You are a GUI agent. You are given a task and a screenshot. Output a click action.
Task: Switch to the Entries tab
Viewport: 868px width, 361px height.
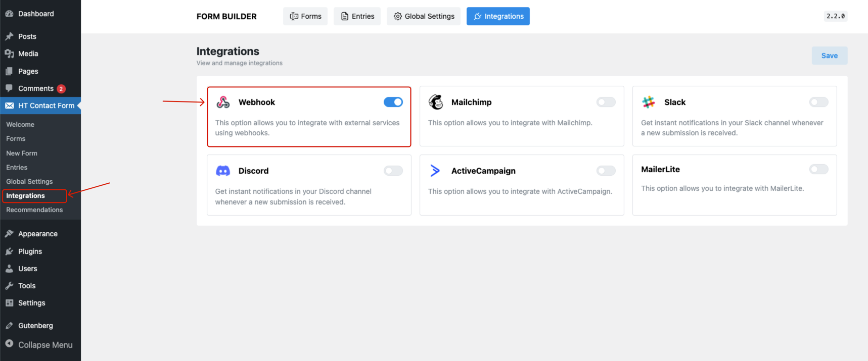point(357,16)
